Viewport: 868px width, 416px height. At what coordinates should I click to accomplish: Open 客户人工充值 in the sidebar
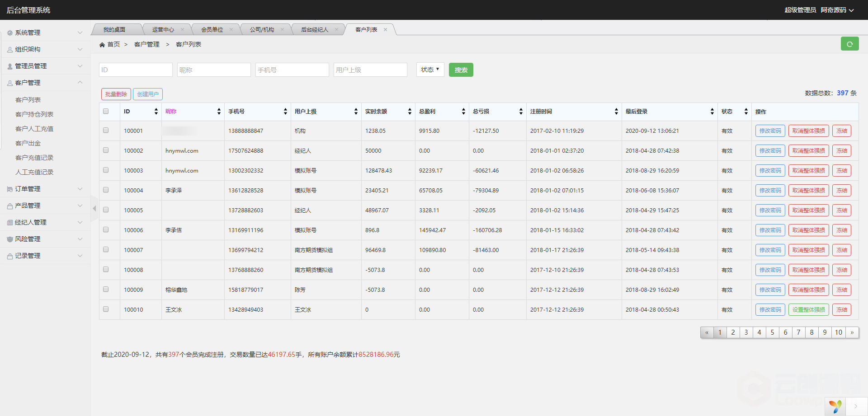[34, 129]
